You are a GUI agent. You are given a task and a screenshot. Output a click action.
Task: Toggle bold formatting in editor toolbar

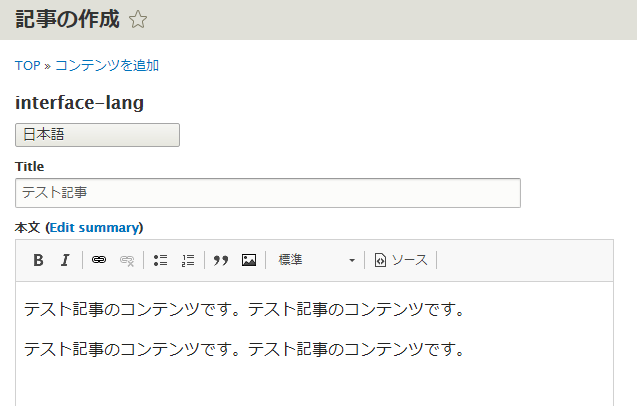(x=38, y=260)
